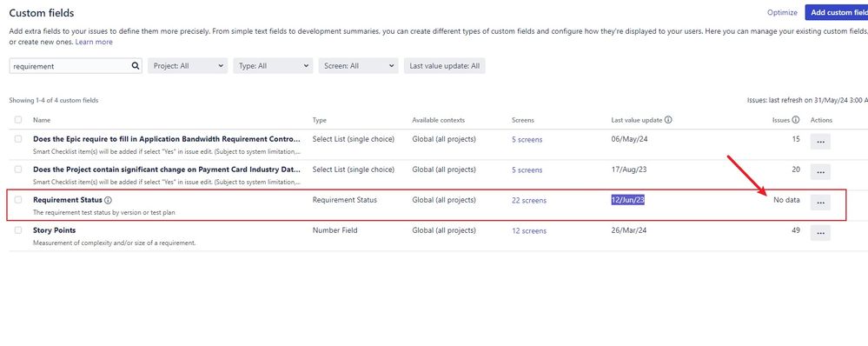Click the date 17/Aug/23

[629, 170]
